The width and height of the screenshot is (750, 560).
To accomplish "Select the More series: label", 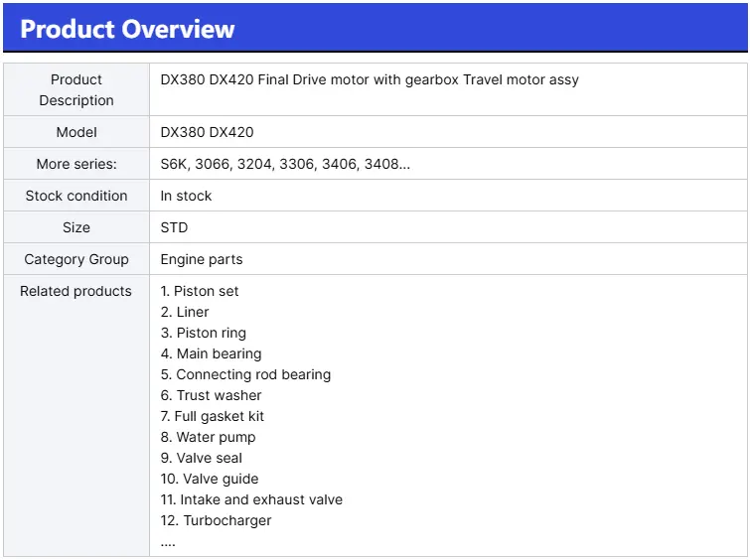I will [x=76, y=164].
